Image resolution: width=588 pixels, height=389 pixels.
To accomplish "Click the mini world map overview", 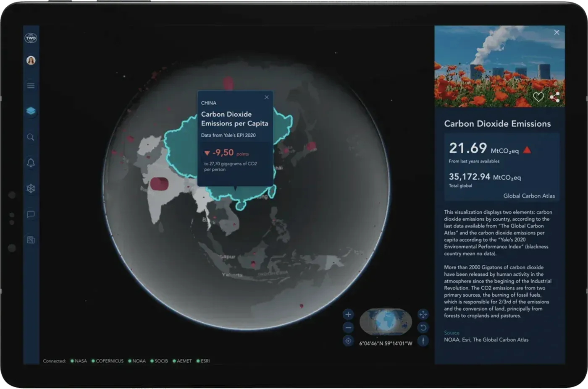I will click(386, 322).
